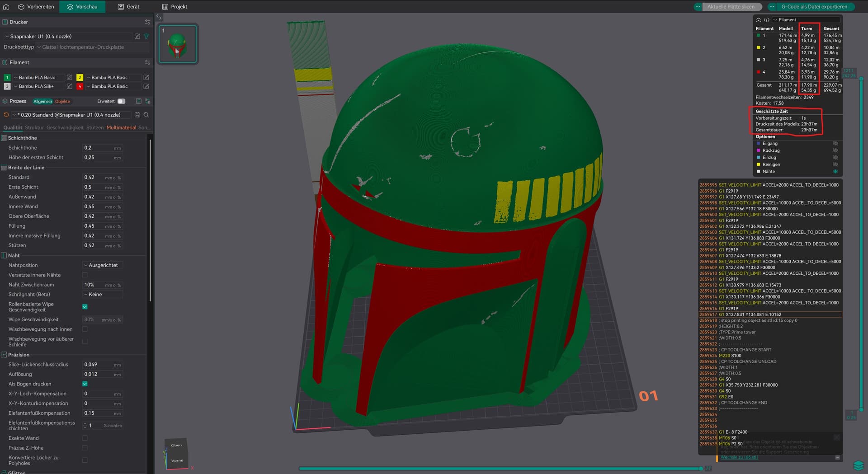
Task: Follow the Wechsle zu [66.stl] link
Action: pos(739,457)
